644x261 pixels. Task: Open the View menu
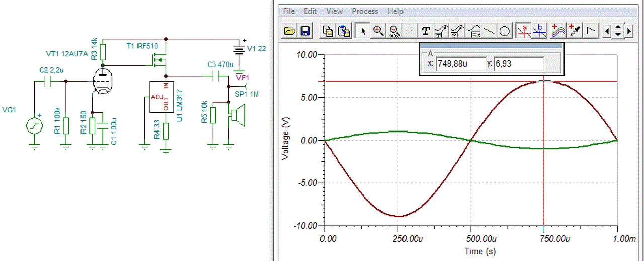pyautogui.click(x=334, y=11)
